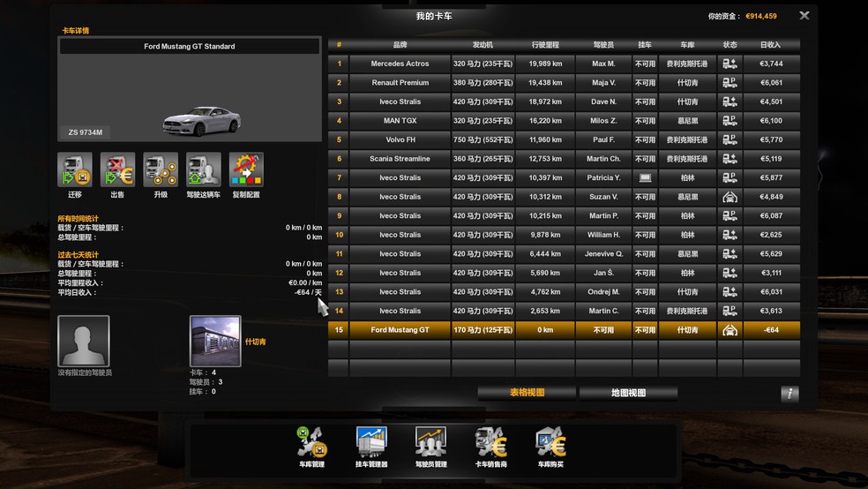Click the funds amount €914,459

761,16
